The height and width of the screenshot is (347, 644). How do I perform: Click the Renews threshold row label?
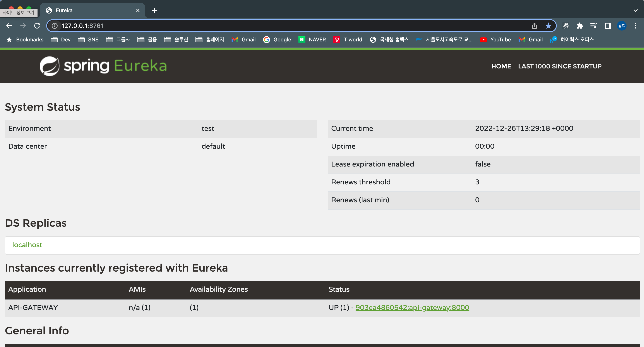361,182
